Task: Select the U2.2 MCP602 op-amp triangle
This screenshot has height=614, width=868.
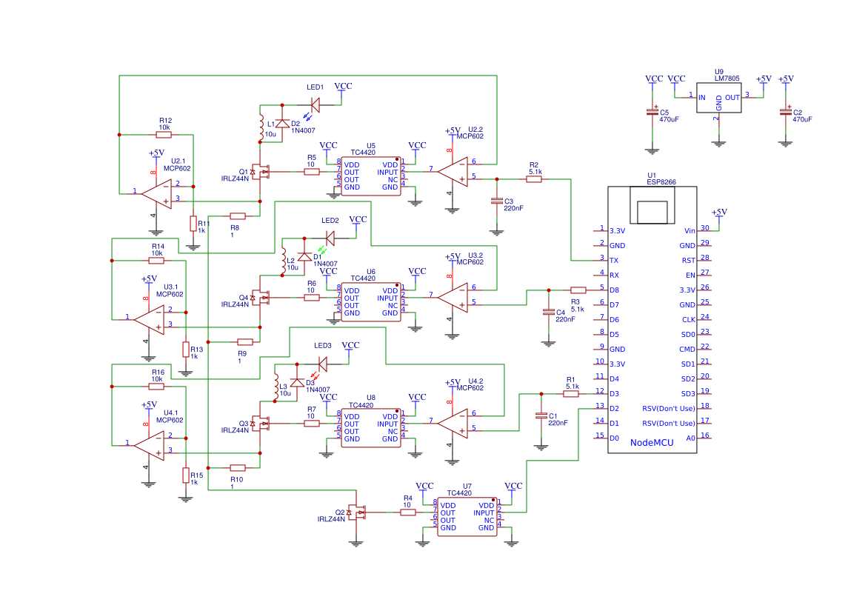Action: click(x=453, y=172)
